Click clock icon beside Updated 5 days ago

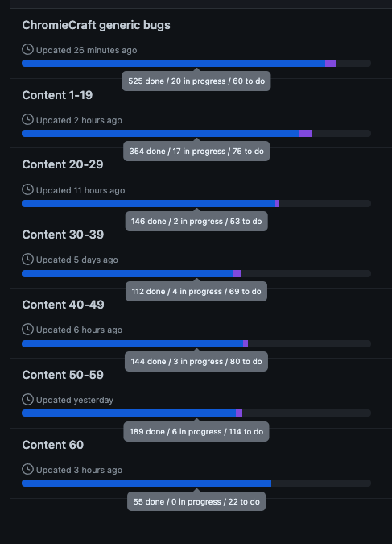pos(27,260)
